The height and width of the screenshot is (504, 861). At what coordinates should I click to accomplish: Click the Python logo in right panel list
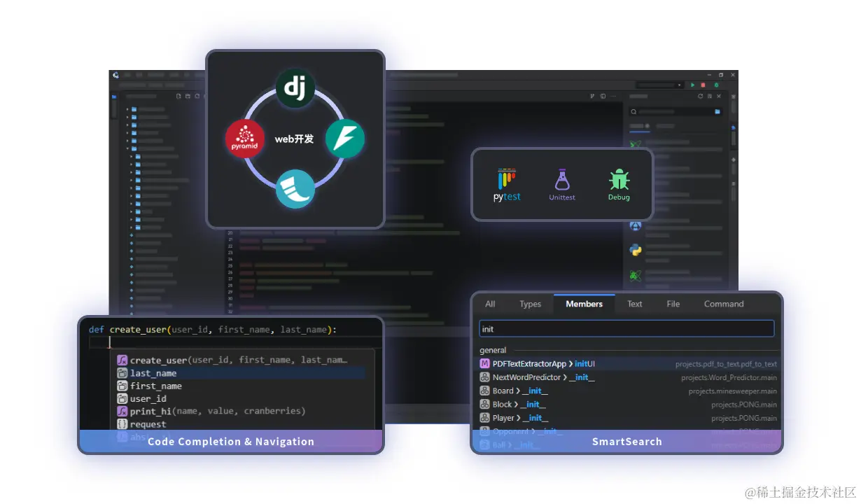pyautogui.click(x=635, y=251)
